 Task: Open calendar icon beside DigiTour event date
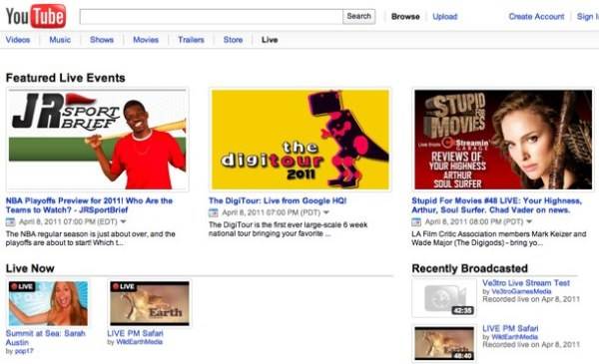214,212
